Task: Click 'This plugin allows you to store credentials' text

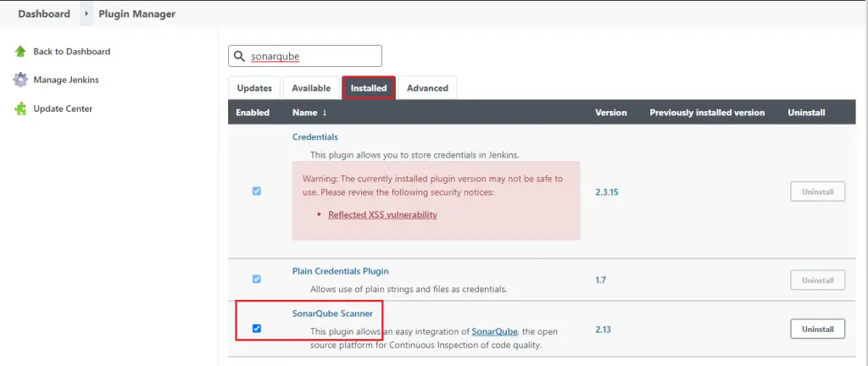Action: (x=415, y=155)
